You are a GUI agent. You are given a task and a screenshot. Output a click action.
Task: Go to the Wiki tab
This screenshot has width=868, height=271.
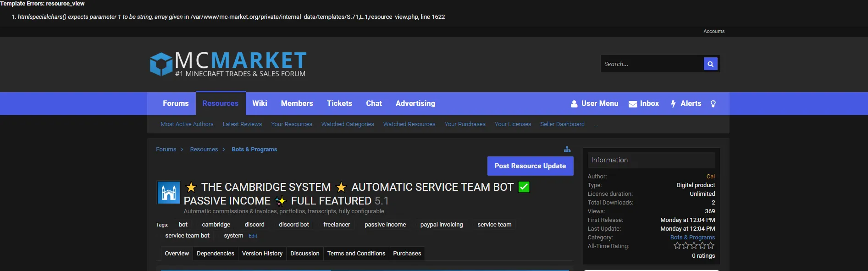[260, 104]
